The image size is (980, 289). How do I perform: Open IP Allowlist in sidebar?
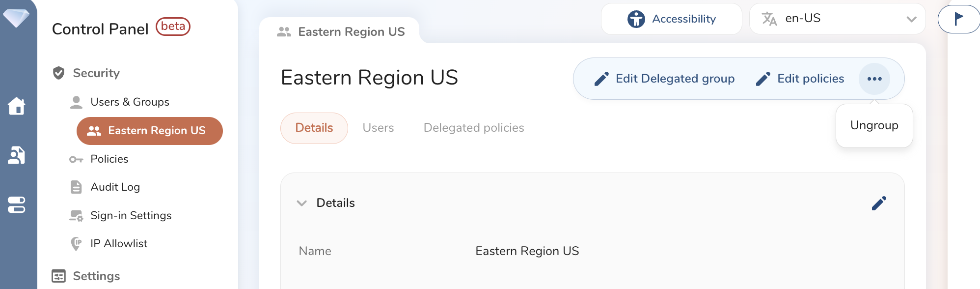pyautogui.click(x=118, y=243)
